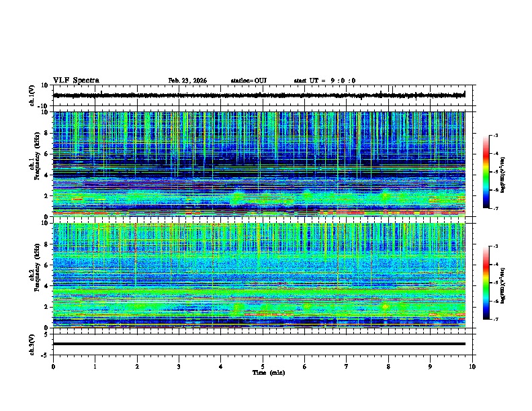The image size is (532, 411).
Task: Click the ch.3 flat black trace
Action: point(259,344)
